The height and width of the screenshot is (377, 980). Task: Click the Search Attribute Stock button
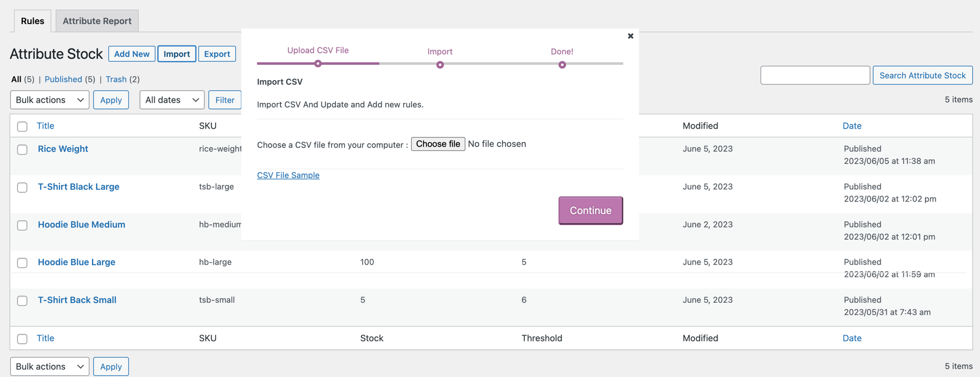922,75
